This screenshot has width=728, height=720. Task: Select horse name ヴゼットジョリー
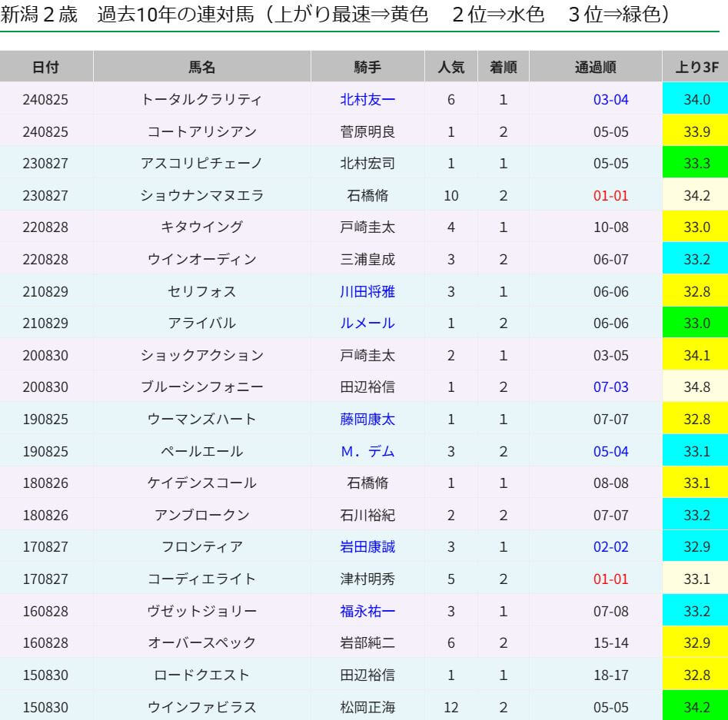tap(202, 611)
